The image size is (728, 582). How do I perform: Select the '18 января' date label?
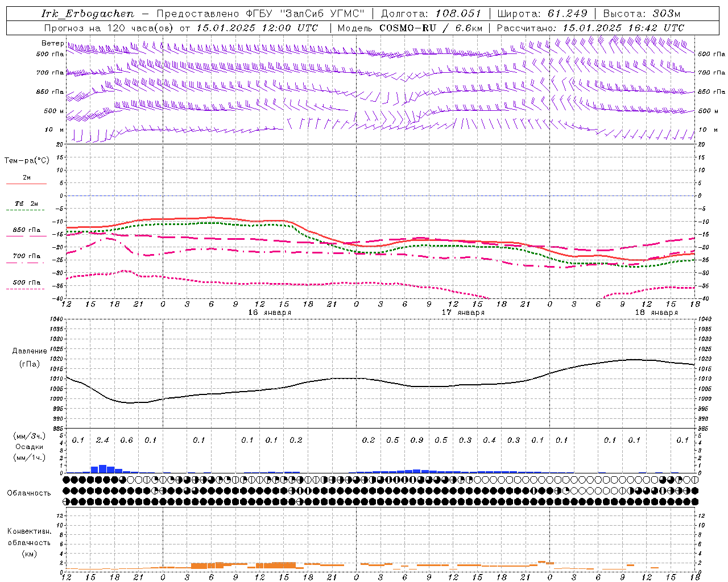tap(656, 313)
